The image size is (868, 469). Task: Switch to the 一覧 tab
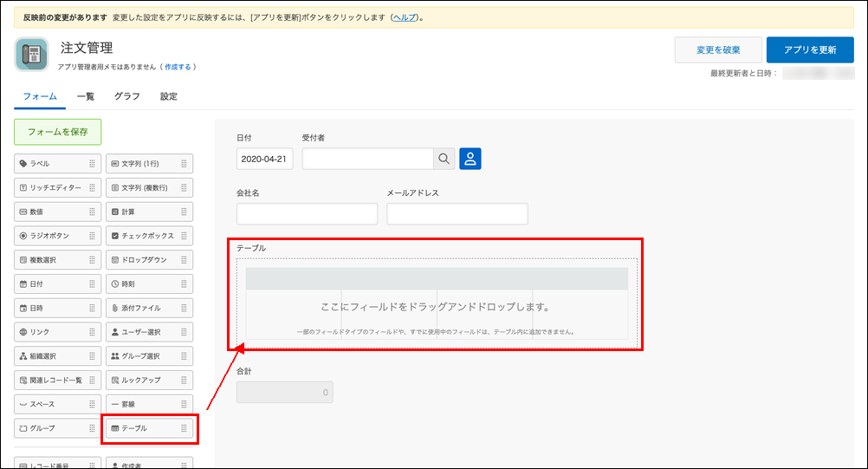click(x=86, y=96)
